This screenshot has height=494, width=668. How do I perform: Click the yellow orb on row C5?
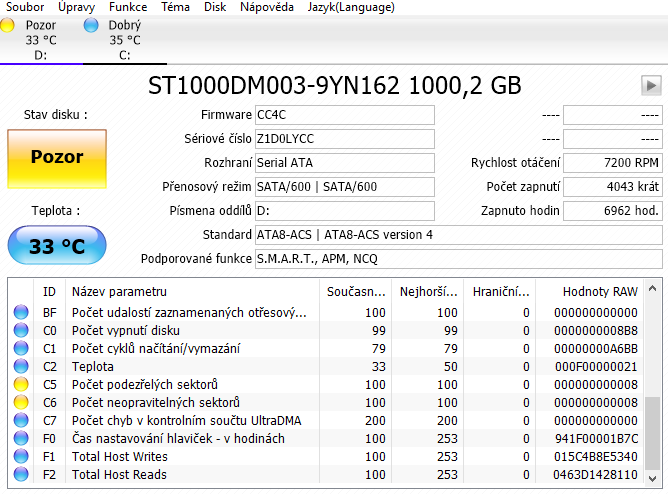click(x=21, y=385)
